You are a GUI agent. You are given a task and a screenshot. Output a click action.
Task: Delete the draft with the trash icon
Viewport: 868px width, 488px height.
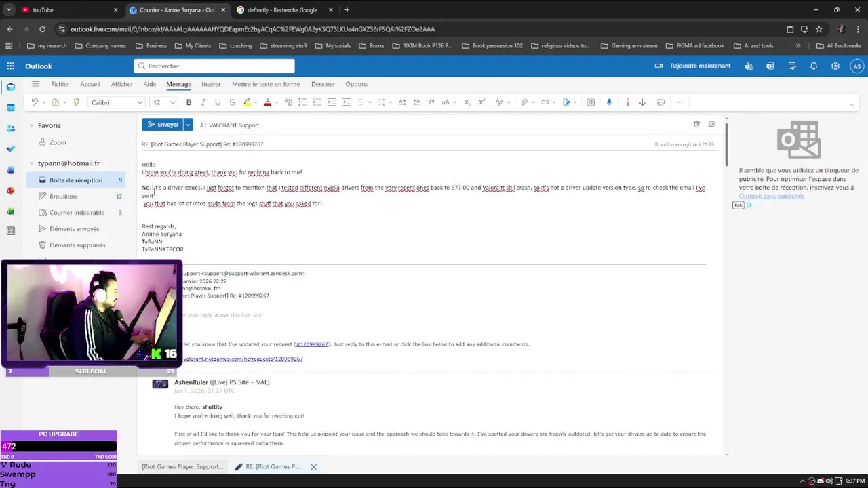[x=696, y=124]
